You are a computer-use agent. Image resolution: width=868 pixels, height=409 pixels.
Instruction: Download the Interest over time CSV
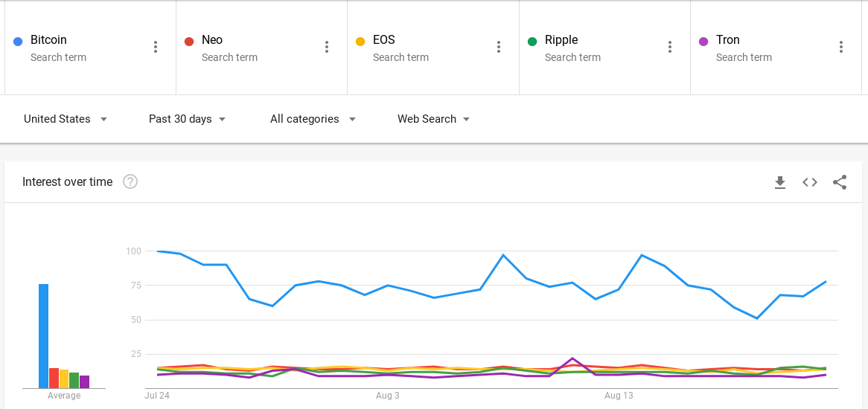click(x=780, y=182)
